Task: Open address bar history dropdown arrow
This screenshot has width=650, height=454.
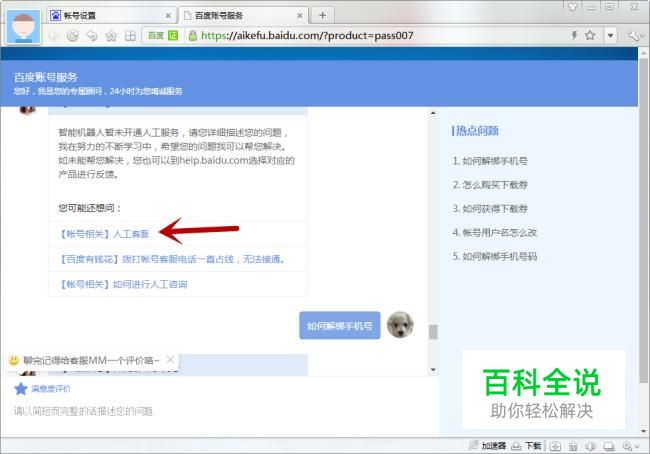Action: 610,36
